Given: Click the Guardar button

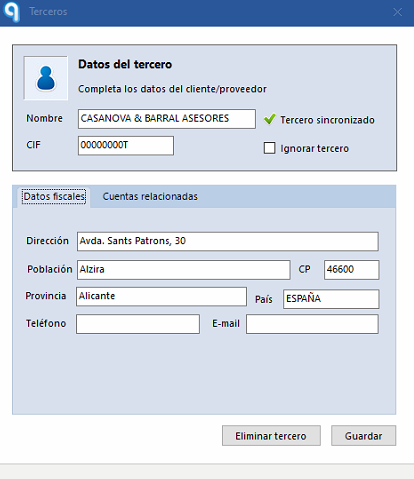Looking at the screenshot, I should (363, 436).
